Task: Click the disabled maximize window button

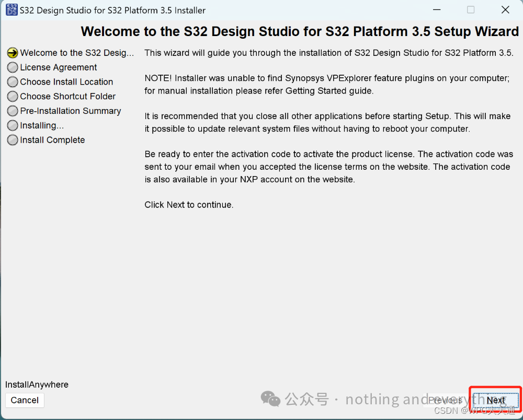Action: pyautogui.click(x=471, y=9)
